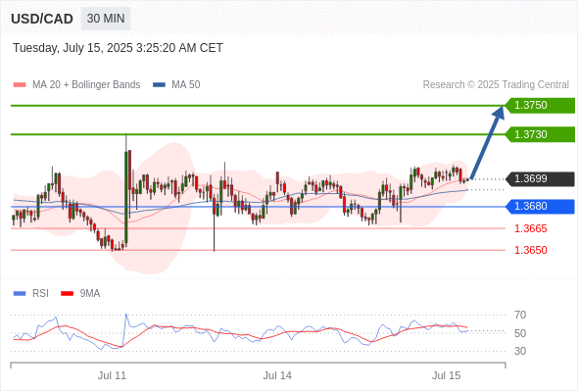Click the 1.3680 pivot price tag
Image resolution: width=578 pixels, height=392 pixels.
coord(540,207)
